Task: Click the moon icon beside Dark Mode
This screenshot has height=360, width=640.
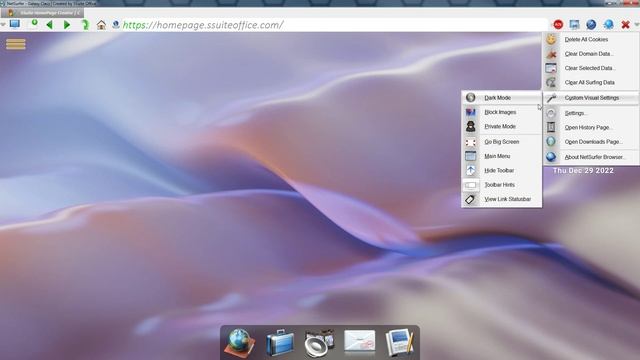Action: pos(471,98)
